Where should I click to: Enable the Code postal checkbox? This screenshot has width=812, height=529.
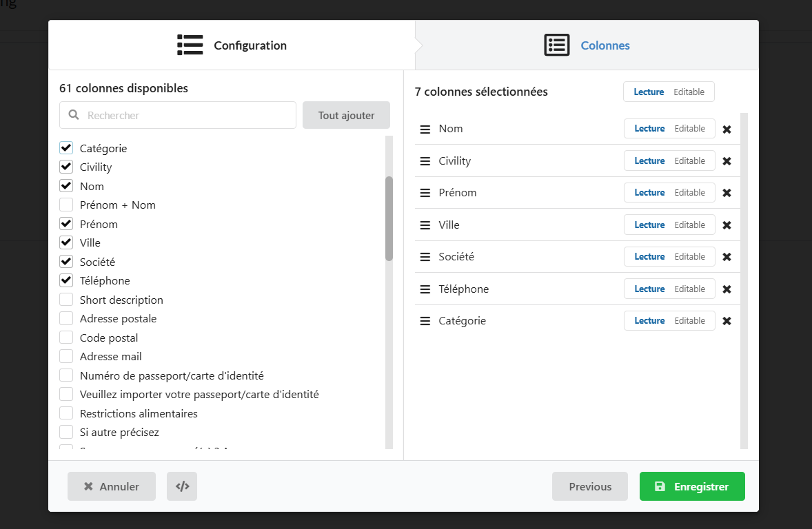click(x=66, y=338)
